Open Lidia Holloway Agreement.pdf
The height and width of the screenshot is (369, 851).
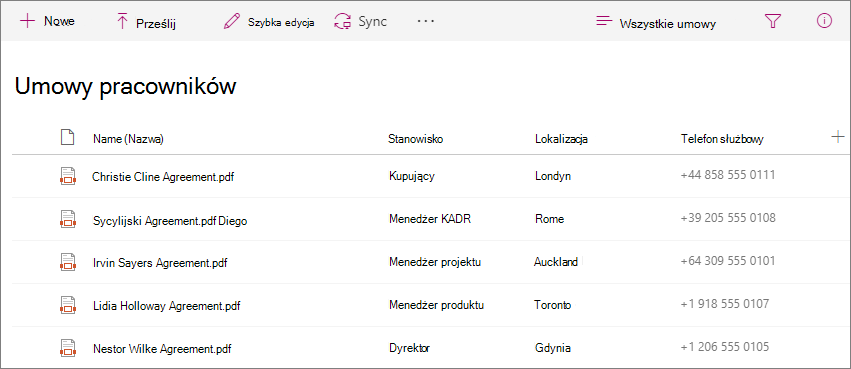coord(167,306)
